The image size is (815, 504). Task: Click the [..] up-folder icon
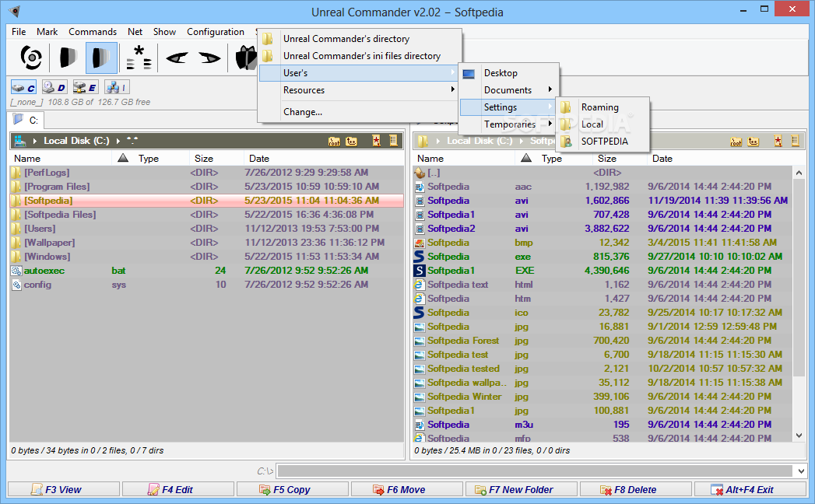pyautogui.click(x=420, y=173)
